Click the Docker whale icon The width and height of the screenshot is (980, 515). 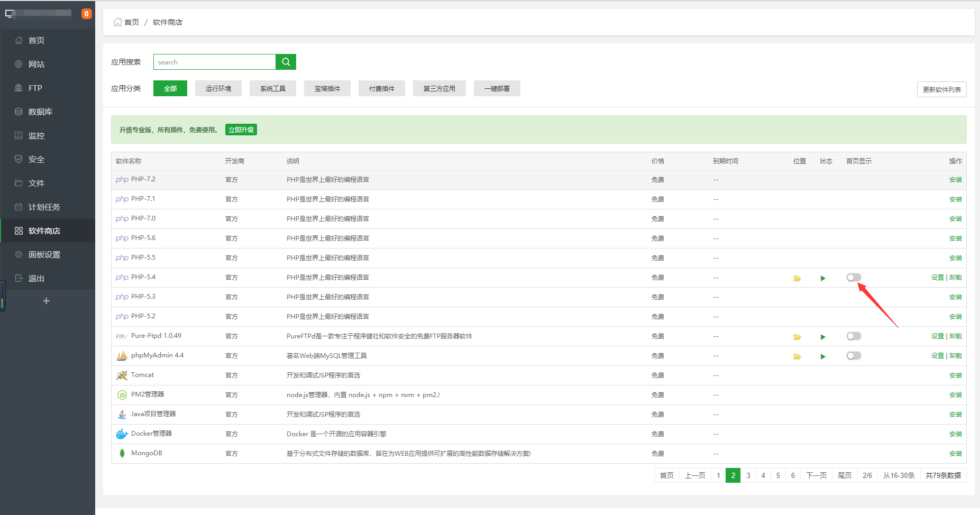coord(122,434)
